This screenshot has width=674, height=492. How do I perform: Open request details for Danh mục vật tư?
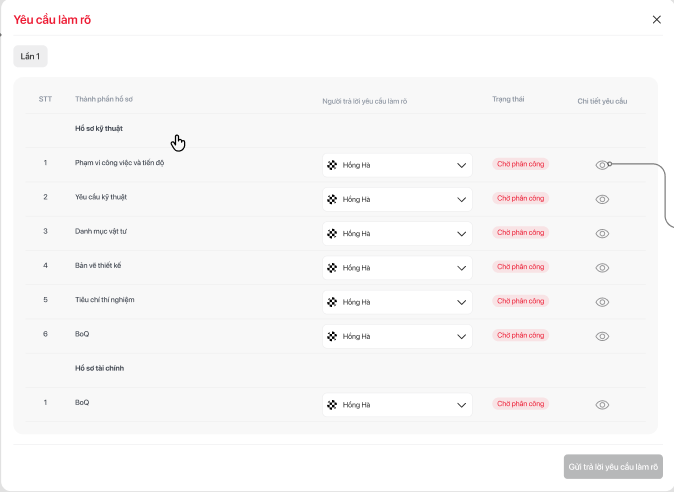[602, 233]
